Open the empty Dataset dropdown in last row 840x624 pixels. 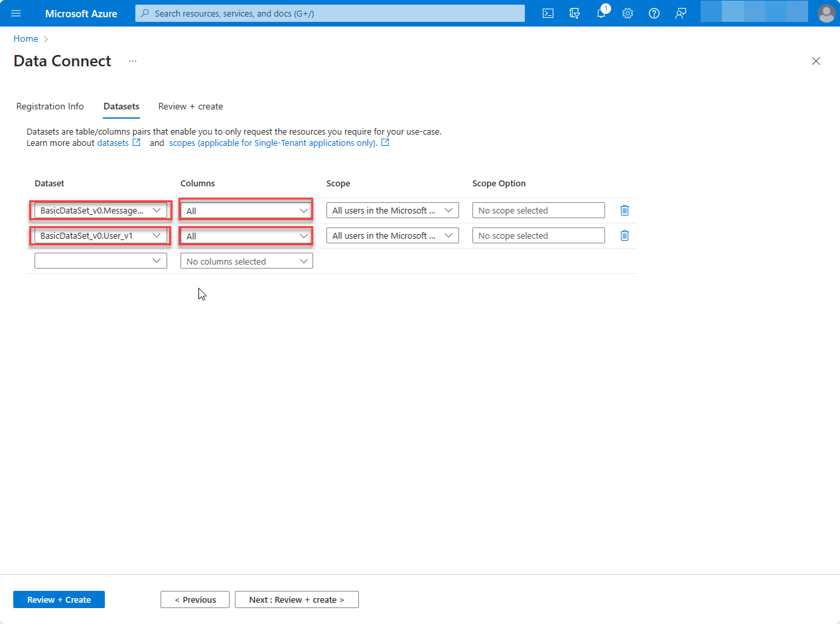[100, 261]
